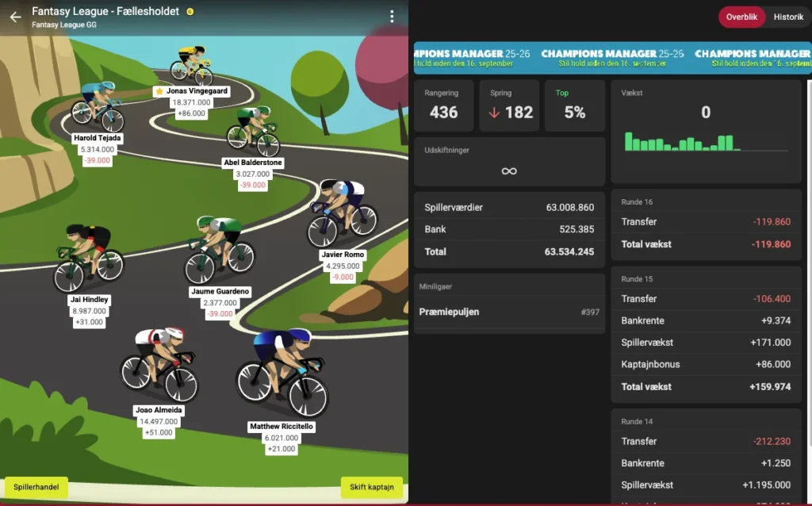This screenshot has height=506, width=812.
Task: Click Runde 14 Bankrente +1.250
Action: coord(706,463)
